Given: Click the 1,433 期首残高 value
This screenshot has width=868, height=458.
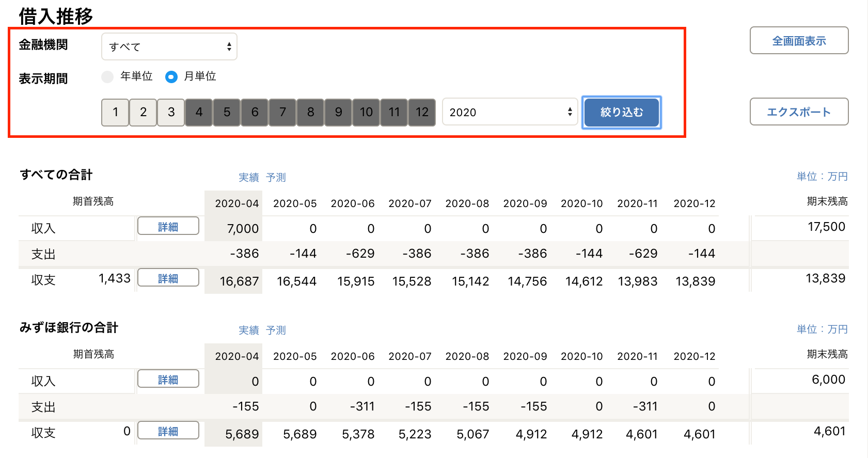Looking at the screenshot, I should click(115, 278).
